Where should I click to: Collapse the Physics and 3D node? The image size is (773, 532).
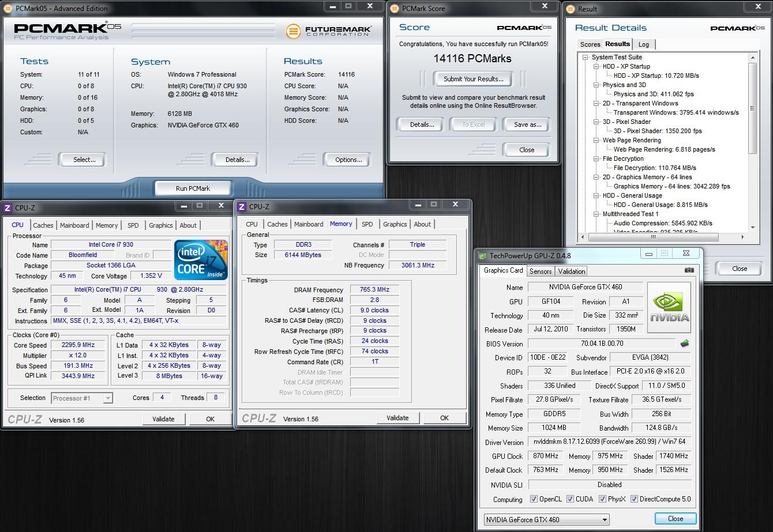coord(596,85)
